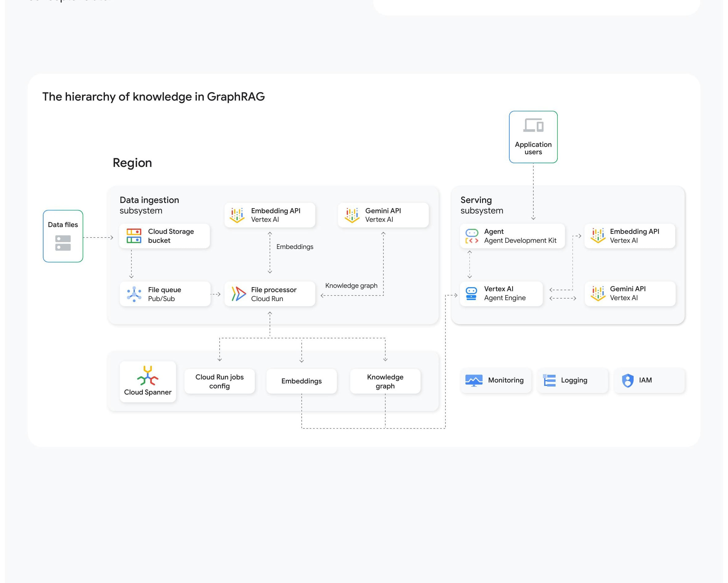Click Vertex AI icon beside ingestion Gemini API
The height and width of the screenshot is (583, 728).
[x=352, y=215]
